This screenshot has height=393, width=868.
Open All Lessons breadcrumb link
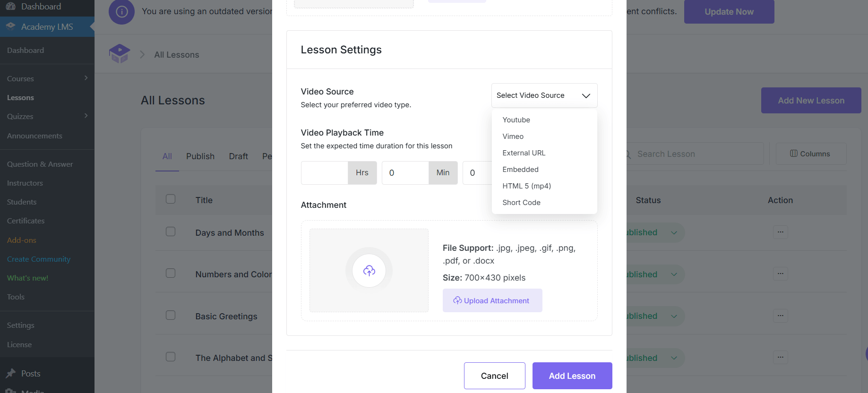tap(177, 55)
